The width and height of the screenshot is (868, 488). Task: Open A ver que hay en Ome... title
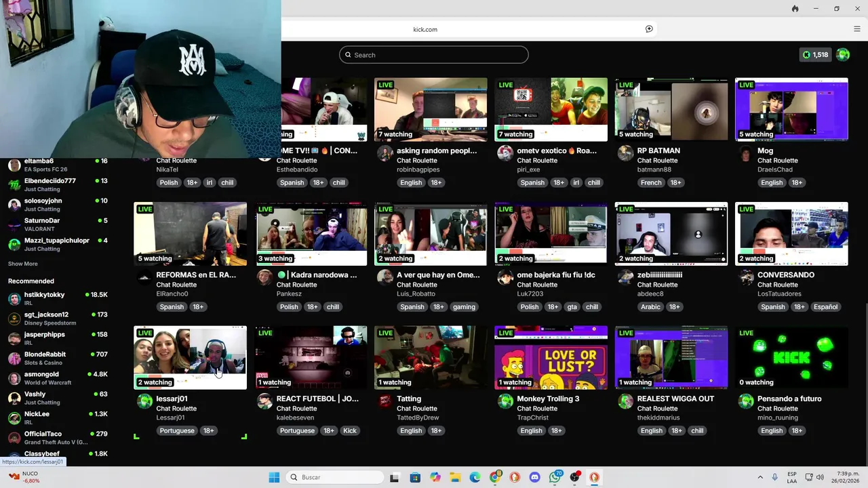pos(438,274)
